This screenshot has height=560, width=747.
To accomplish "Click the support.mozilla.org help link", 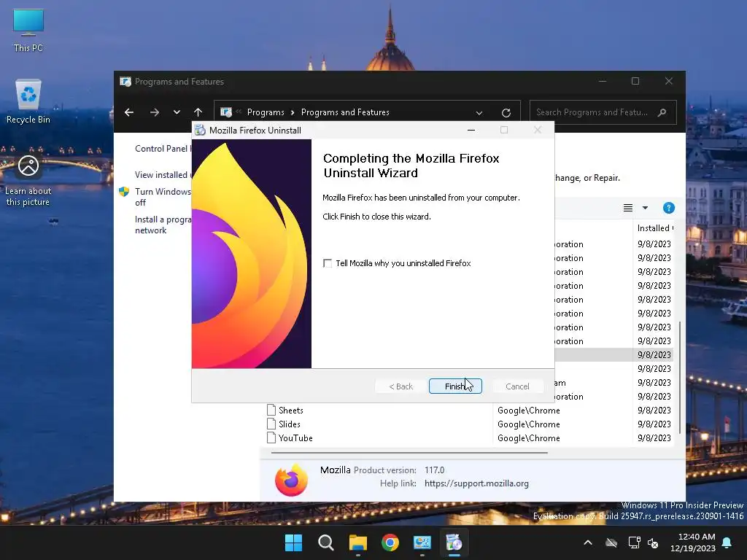I will point(476,483).
